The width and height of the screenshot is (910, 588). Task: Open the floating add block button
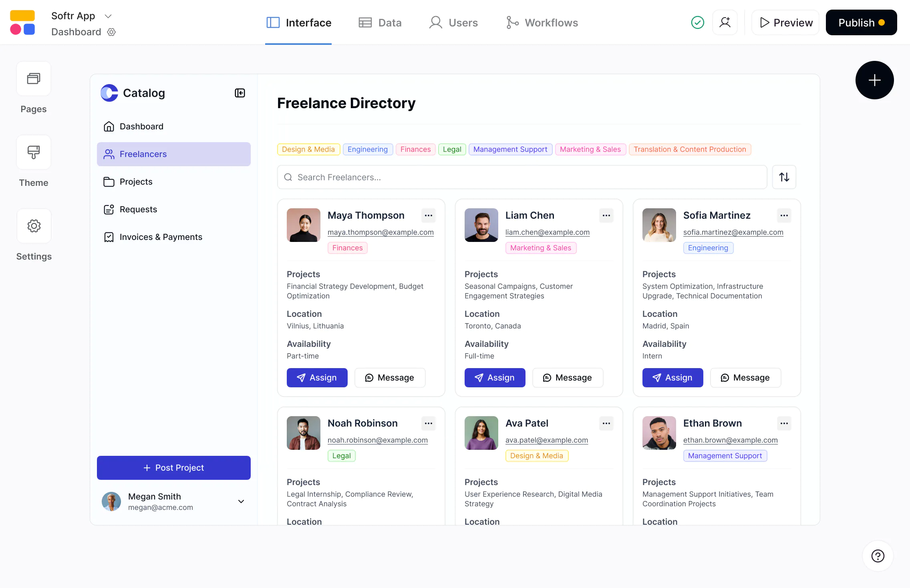coord(874,80)
